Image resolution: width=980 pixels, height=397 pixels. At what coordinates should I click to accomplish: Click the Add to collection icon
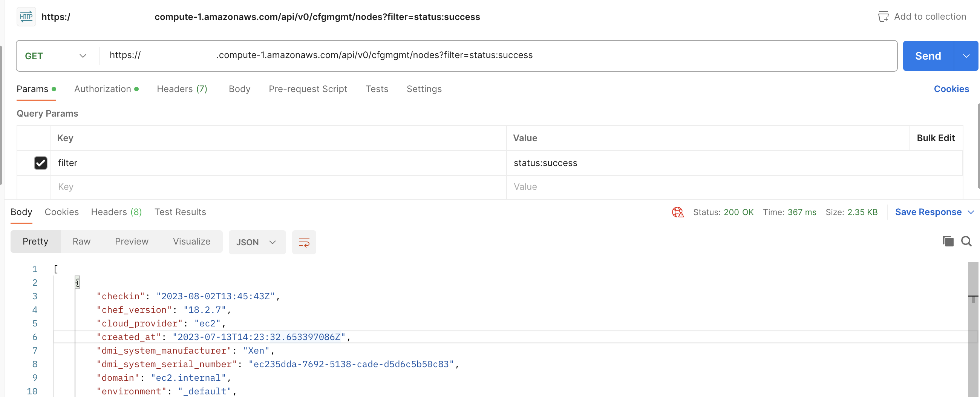coord(883,17)
